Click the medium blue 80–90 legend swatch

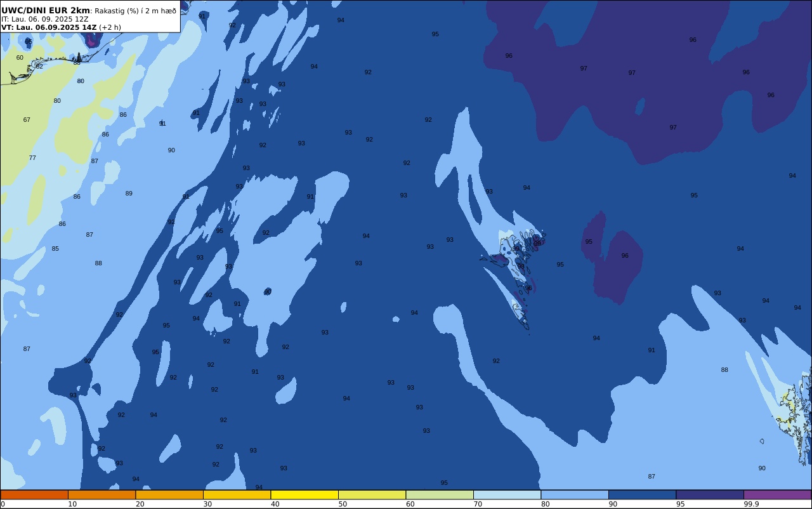[x=575, y=494]
